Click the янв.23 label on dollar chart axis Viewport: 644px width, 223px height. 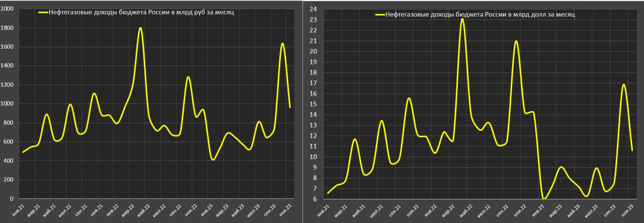[540, 211]
